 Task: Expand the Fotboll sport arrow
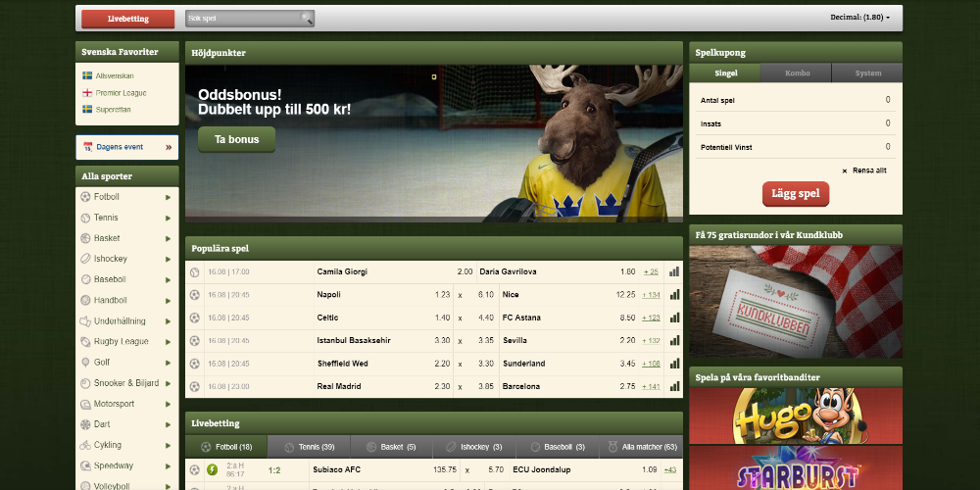coord(169,197)
